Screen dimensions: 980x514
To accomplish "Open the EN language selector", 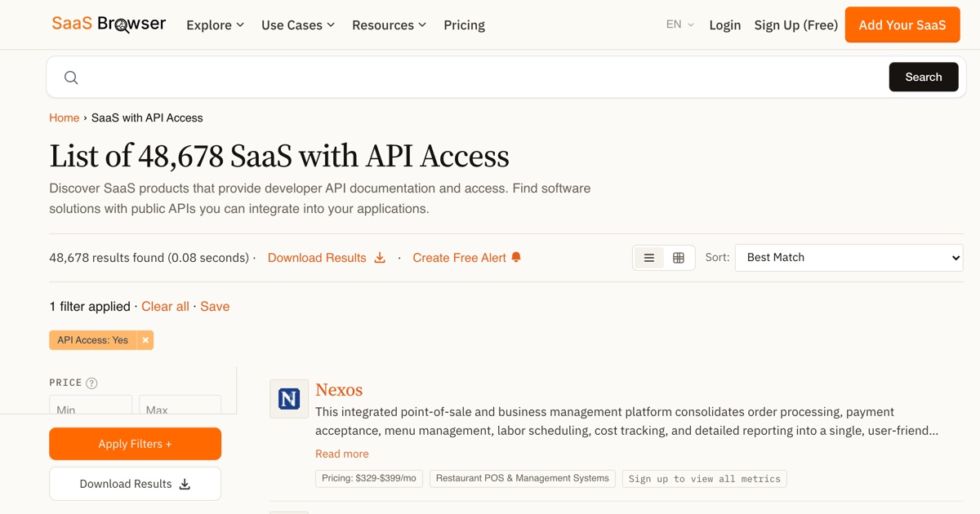I will tap(680, 24).
